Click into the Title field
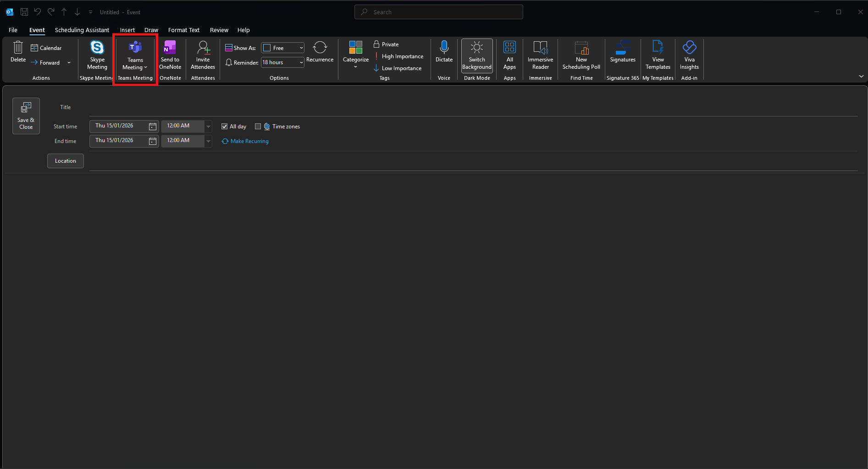 pos(472,108)
